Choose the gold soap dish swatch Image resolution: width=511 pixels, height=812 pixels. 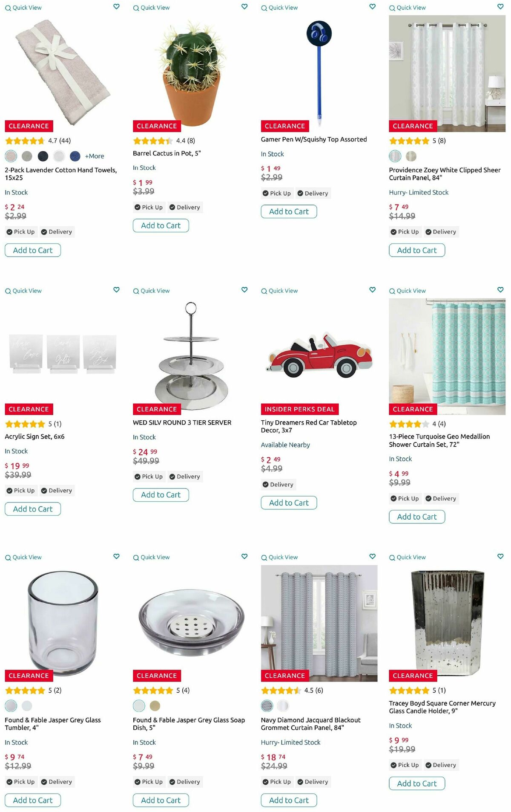[x=155, y=706]
